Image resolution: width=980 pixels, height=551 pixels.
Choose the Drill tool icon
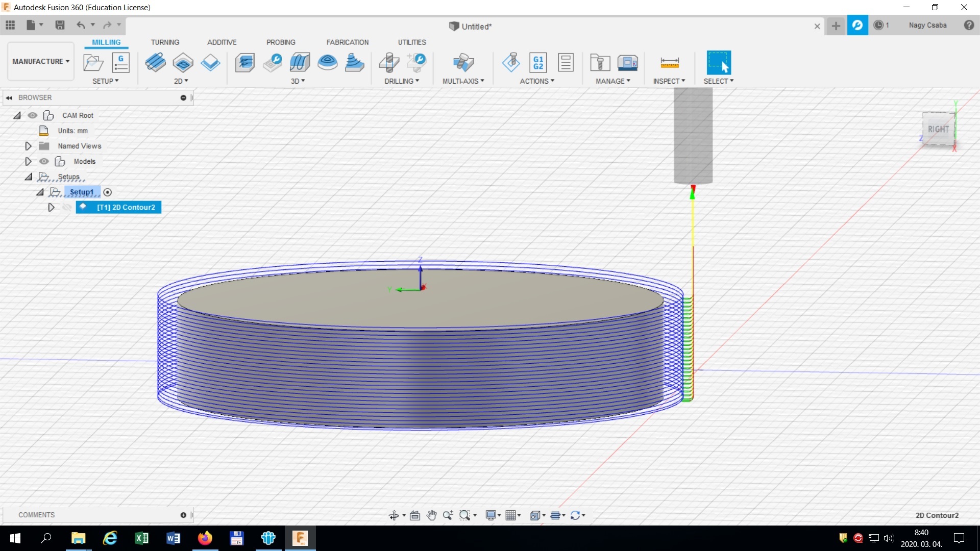[389, 63]
